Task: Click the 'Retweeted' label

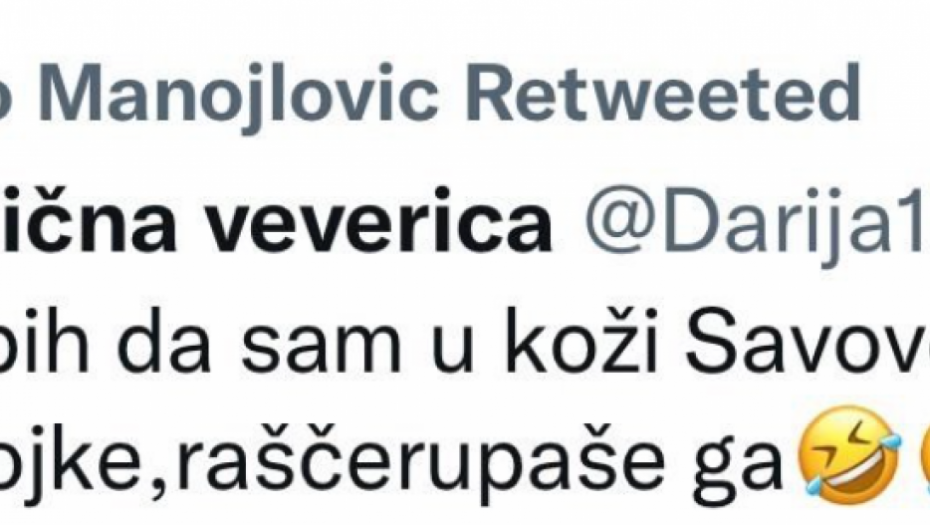Action: click(663, 92)
